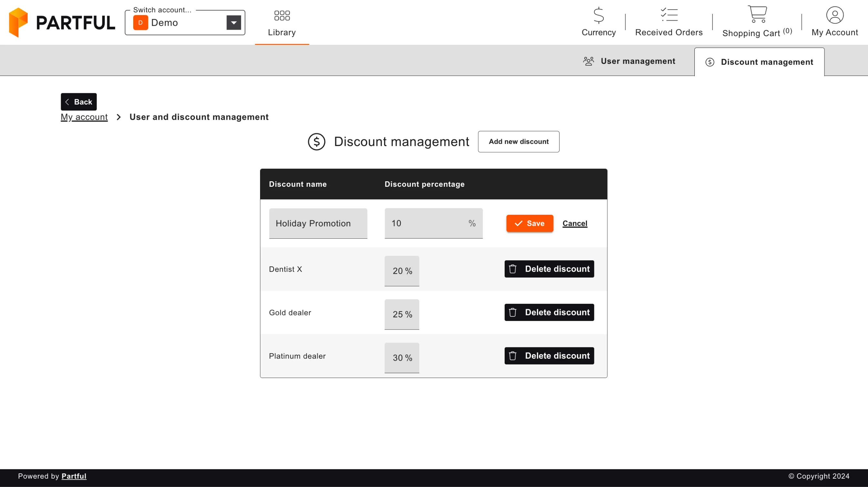The width and height of the screenshot is (868, 487).
Task: Focus the Holiday Promotion name field
Action: [x=318, y=223]
